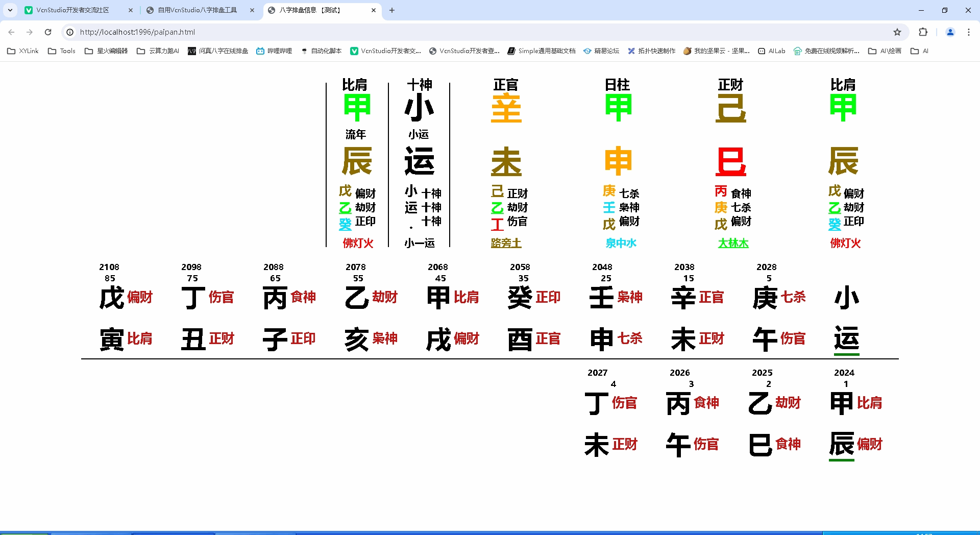The image size is (980, 535).
Task: Click the site information icon in address bar
Action: coord(70,32)
